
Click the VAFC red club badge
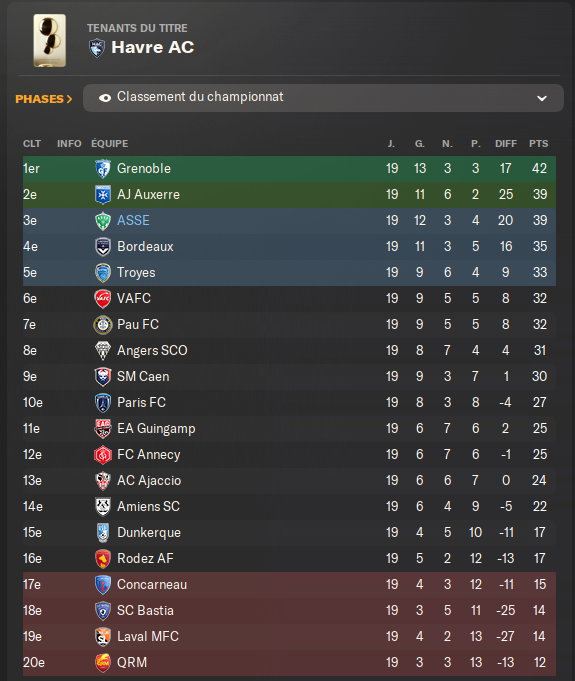click(x=103, y=299)
